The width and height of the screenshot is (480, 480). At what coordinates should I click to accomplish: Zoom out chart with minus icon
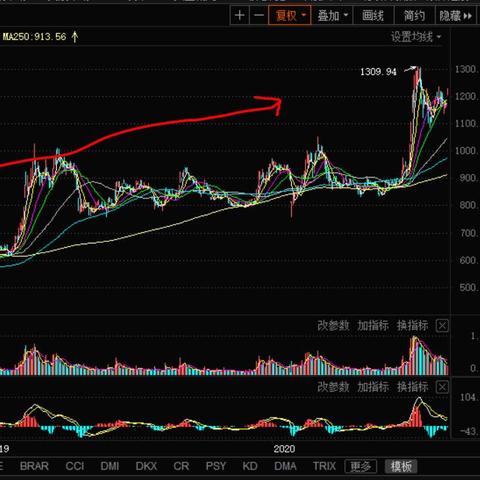tap(259, 16)
